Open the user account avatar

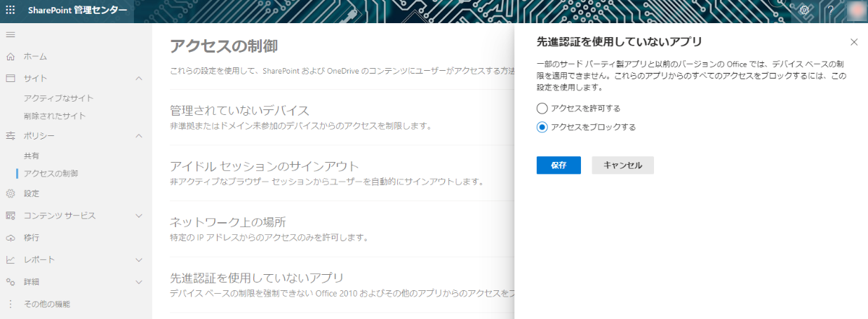pyautogui.click(x=856, y=10)
